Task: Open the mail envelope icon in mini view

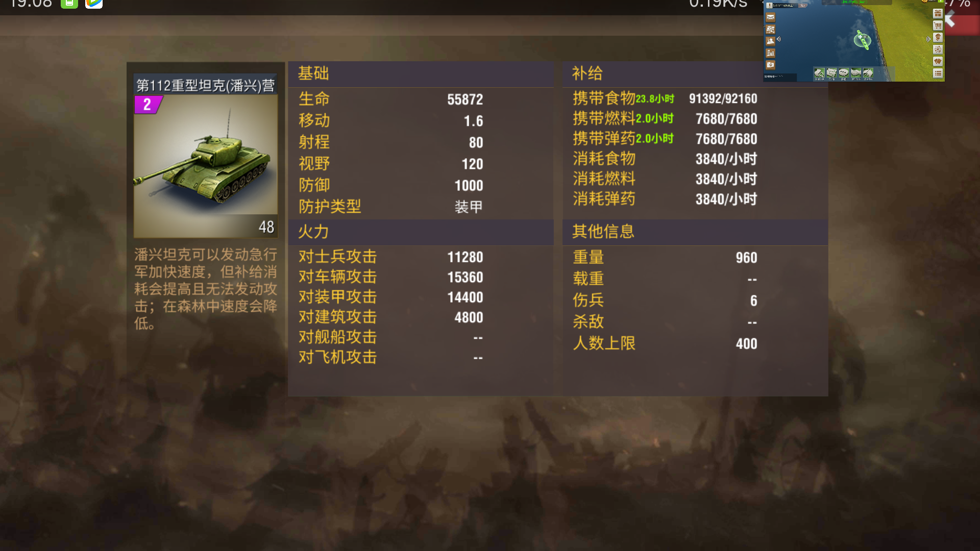Action: [770, 17]
